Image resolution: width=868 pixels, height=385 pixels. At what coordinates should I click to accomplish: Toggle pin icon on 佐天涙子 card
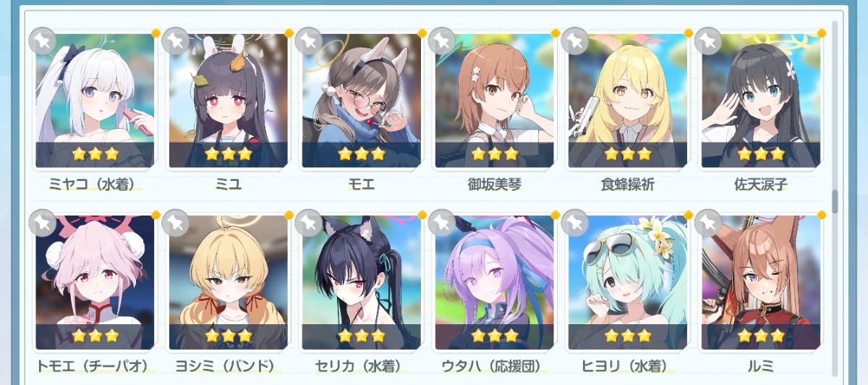708,41
